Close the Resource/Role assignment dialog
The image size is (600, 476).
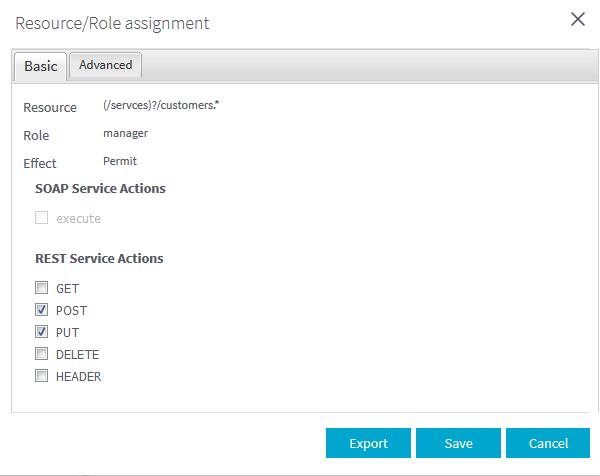pos(577,19)
